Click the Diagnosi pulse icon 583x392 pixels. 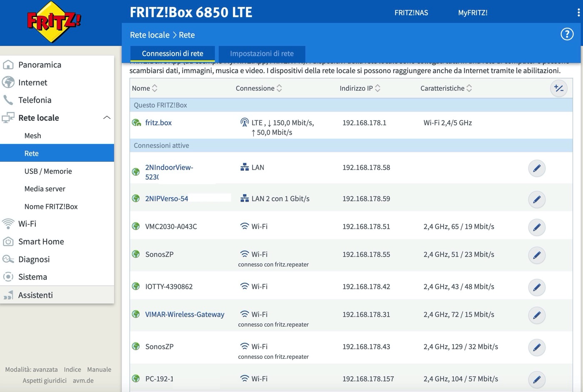(x=8, y=259)
